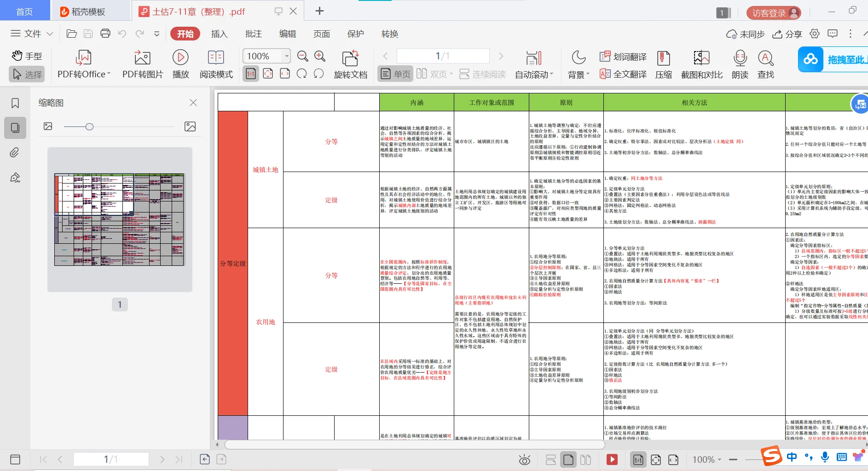The width and height of the screenshot is (868, 471).
Task: Zoom out with the minus magnifier
Action: click(x=302, y=56)
